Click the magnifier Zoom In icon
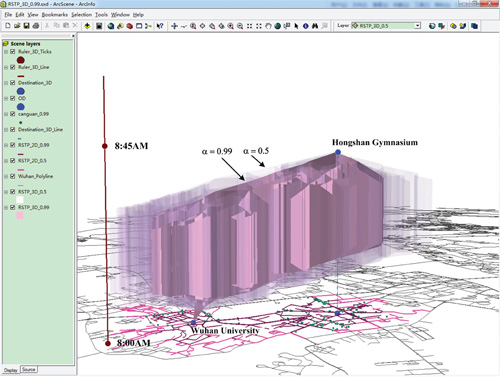 click(231, 26)
